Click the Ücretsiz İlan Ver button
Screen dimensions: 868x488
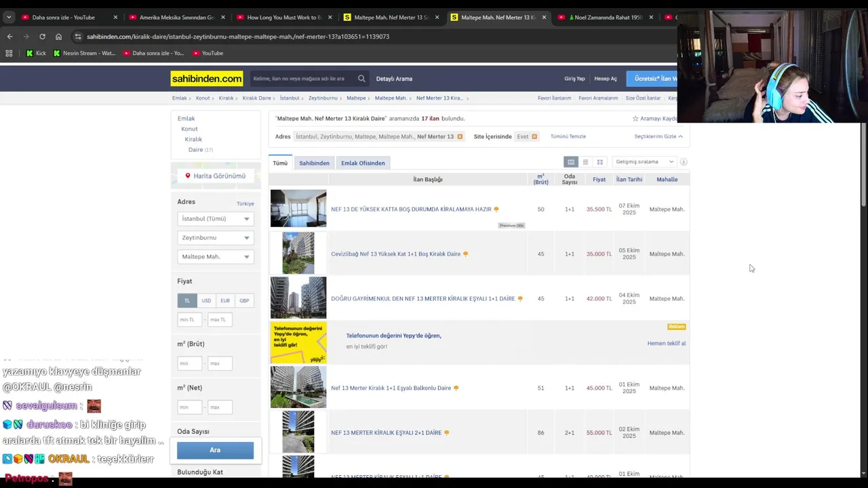coord(652,79)
